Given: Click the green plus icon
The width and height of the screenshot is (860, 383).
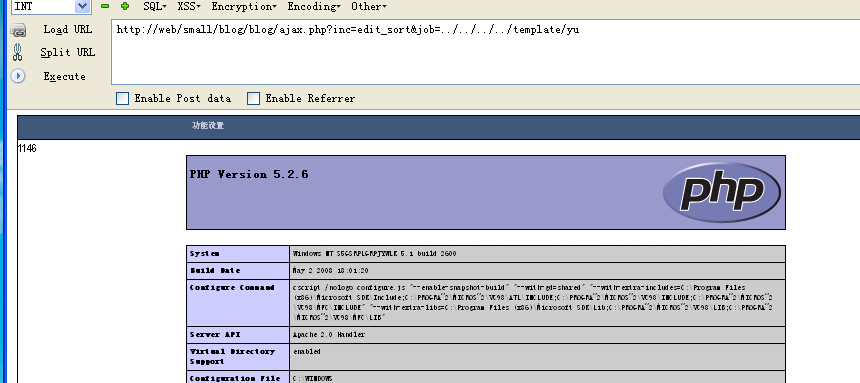Looking at the screenshot, I should [x=125, y=7].
